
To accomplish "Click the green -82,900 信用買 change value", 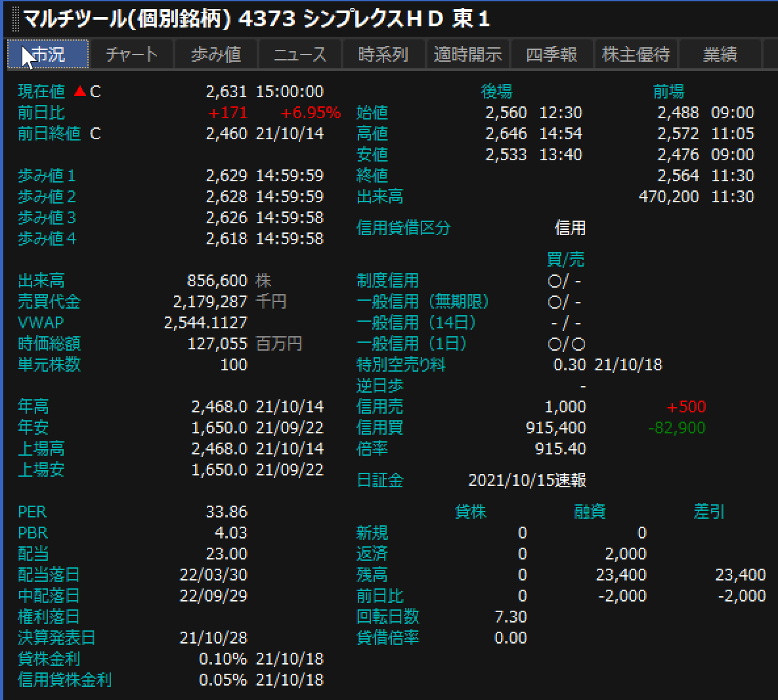I will pos(676,427).
